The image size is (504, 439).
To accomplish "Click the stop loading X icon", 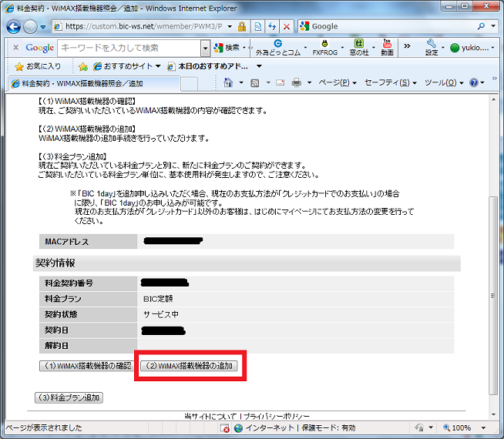I will point(285,26).
